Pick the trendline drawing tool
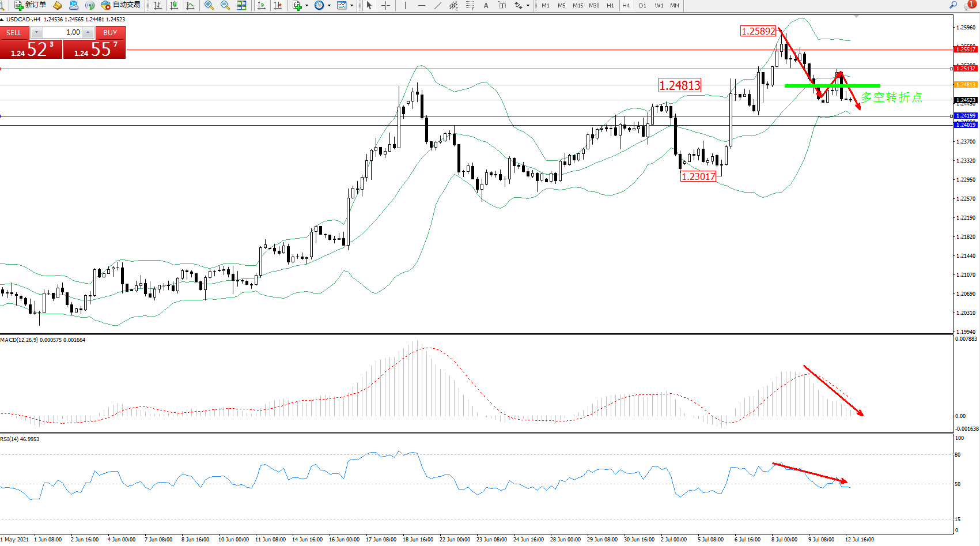 (x=438, y=5)
